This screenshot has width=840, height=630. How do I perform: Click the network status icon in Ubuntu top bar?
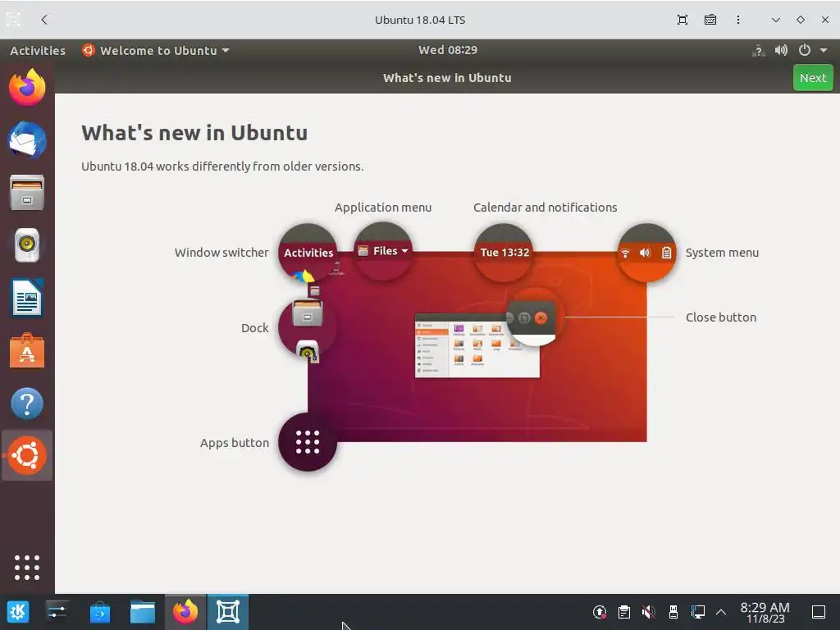(758, 50)
